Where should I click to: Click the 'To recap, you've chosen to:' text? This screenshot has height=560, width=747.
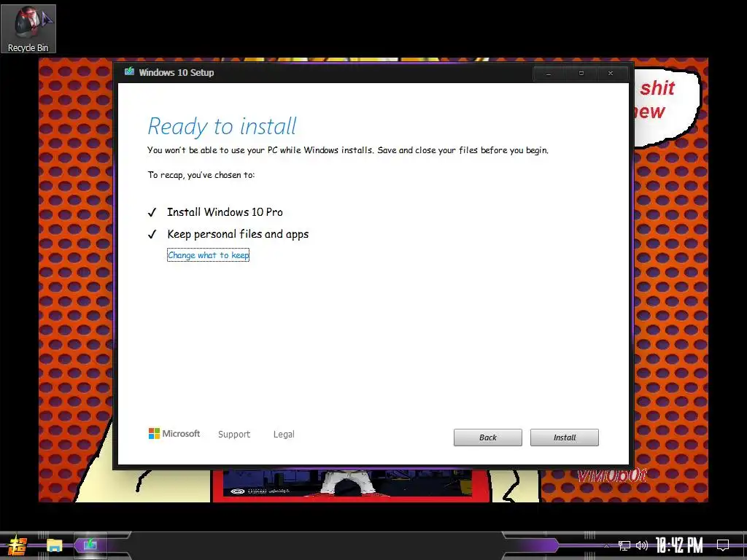[201, 175]
